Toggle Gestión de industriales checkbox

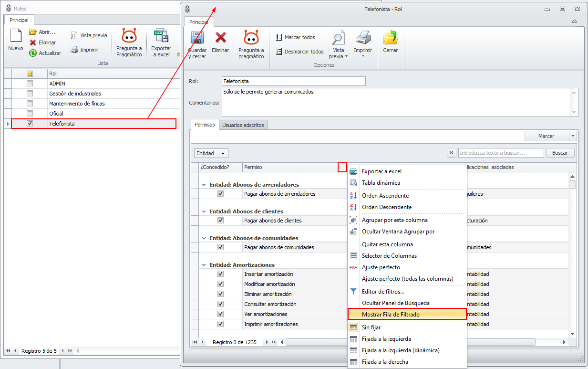coord(30,94)
